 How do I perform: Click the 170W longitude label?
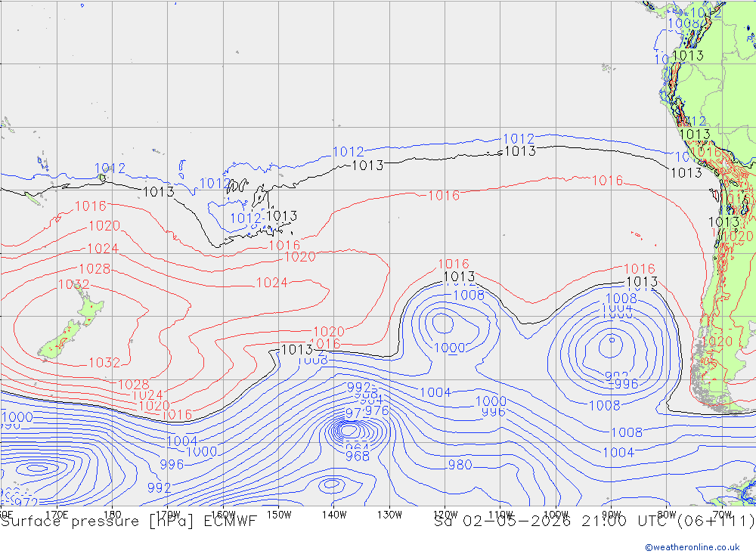[x=168, y=515]
